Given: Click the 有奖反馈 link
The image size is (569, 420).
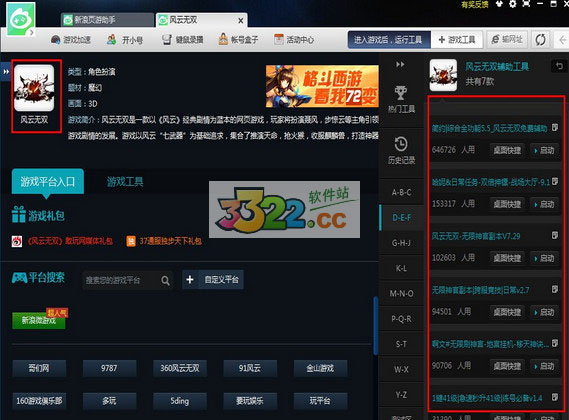Looking at the screenshot, I should coord(475,4).
